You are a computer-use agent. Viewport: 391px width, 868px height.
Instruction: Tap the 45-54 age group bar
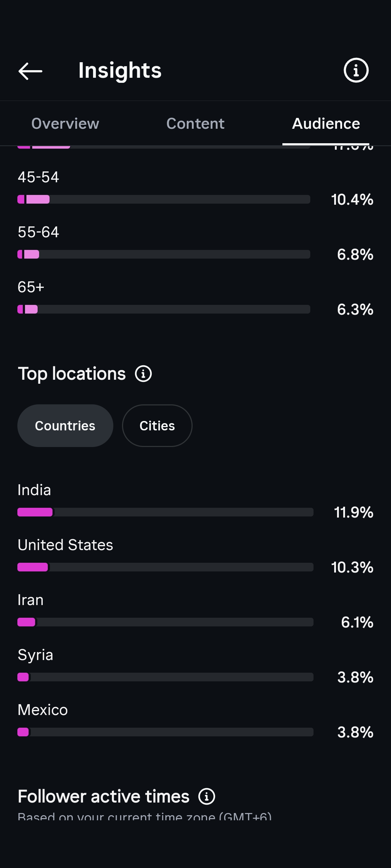coord(164,199)
